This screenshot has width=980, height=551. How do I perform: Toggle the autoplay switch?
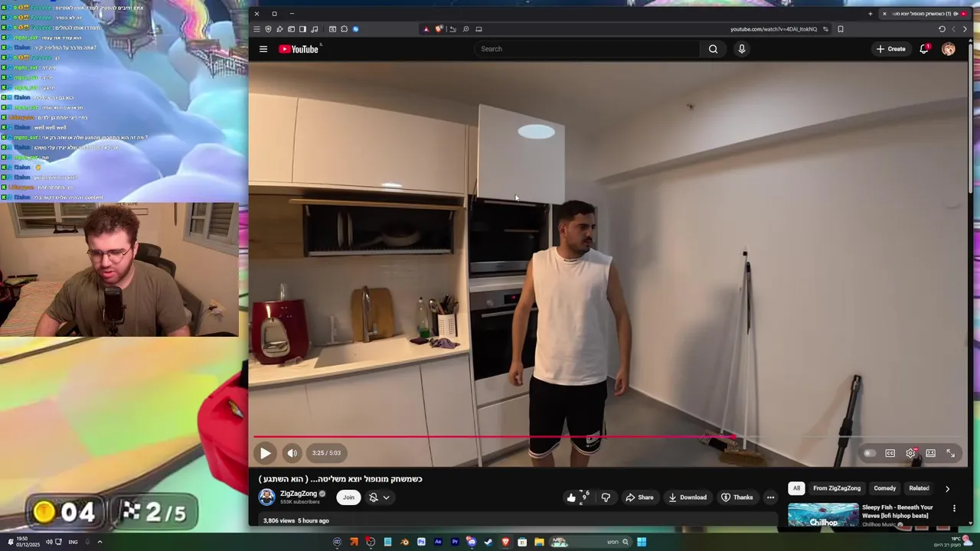[x=869, y=453]
